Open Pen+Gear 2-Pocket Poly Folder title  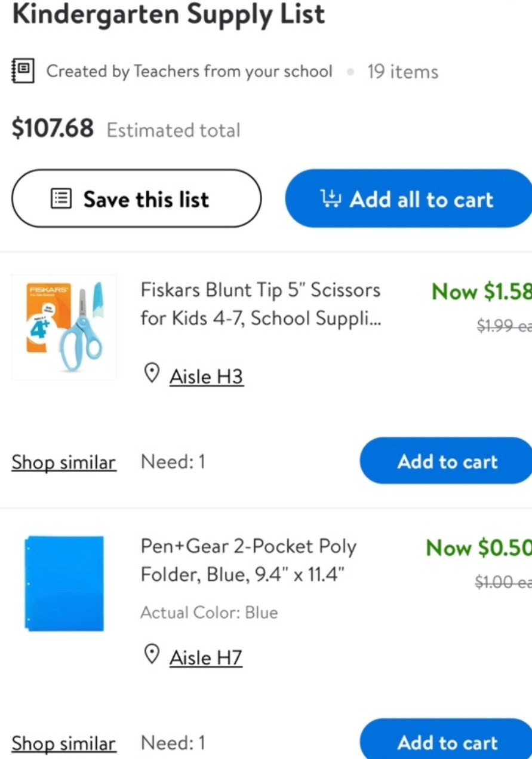click(x=248, y=561)
